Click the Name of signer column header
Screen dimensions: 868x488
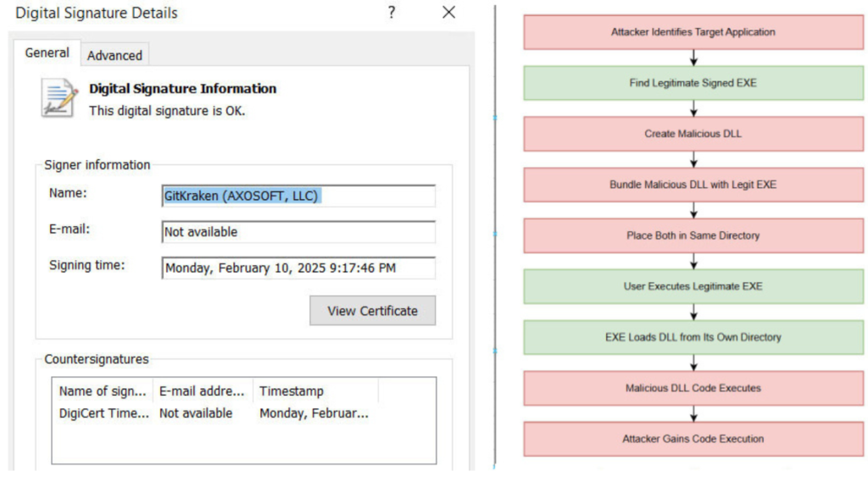(102, 391)
